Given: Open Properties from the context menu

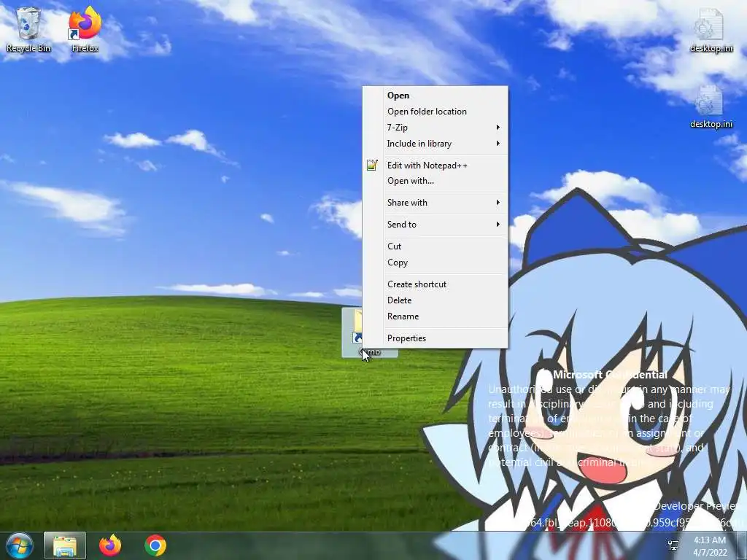Looking at the screenshot, I should click(435, 338).
